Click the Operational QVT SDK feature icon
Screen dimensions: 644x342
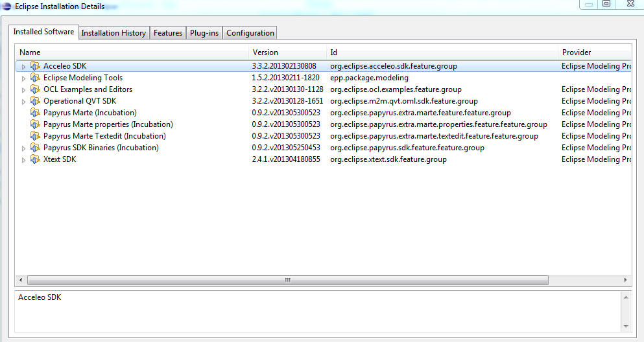pos(35,101)
